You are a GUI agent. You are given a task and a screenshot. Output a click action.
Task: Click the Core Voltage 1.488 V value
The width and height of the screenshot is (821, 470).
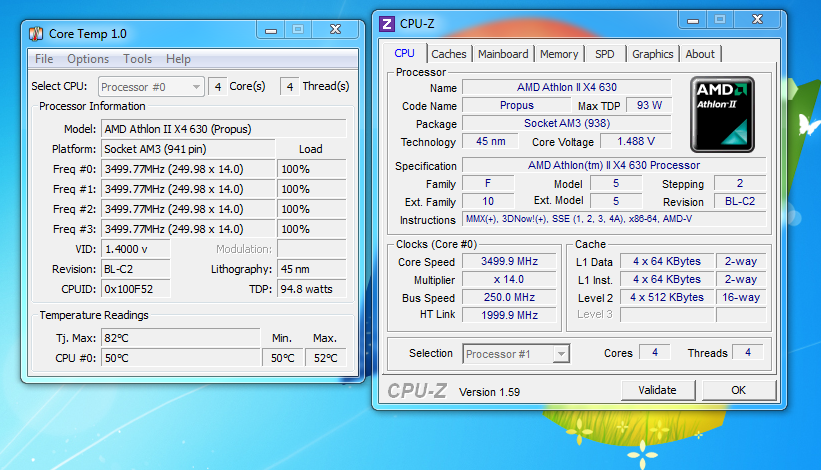[636, 141]
